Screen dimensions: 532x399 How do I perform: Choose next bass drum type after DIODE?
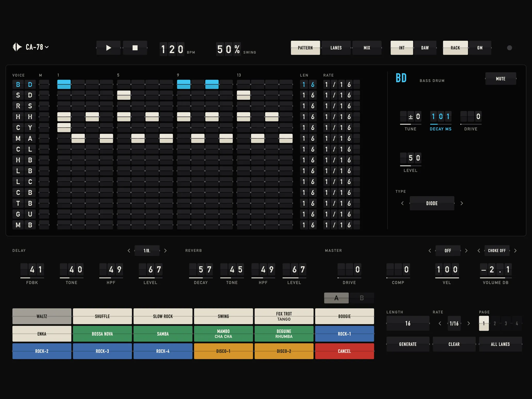(x=462, y=203)
